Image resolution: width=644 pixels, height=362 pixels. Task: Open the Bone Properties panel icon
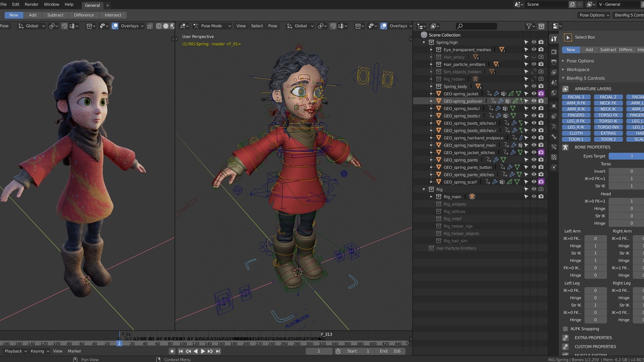click(566, 147)
